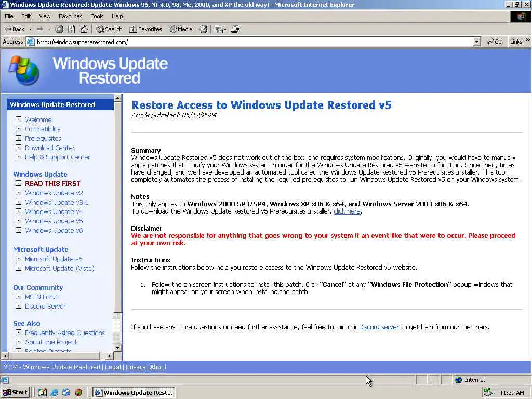Open Frequently Asked Questions sidebar link
This screenshot has width=532, height=399.
65,332
